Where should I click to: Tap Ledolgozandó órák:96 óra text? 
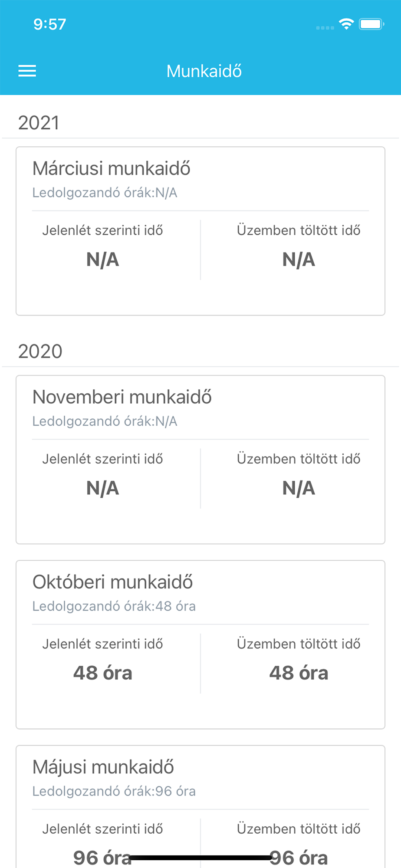114,791
